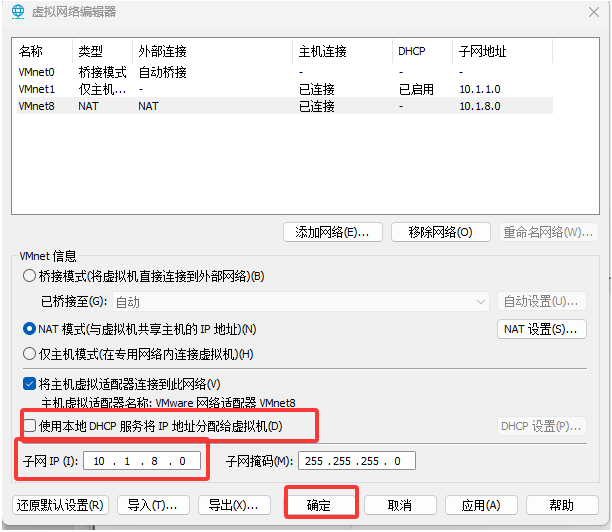Toggle 将主机虚拟适配器连接到此网络 checkbox

click(x=30, y=384)
